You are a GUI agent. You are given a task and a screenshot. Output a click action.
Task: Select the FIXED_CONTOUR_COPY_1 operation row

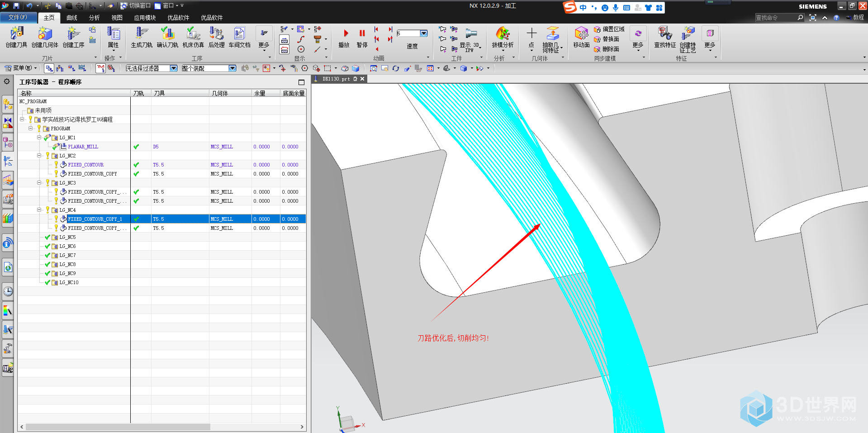162,219
